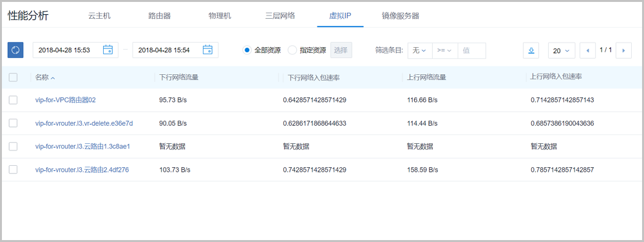Click the 114.44 B/s cell

[422, 123]
